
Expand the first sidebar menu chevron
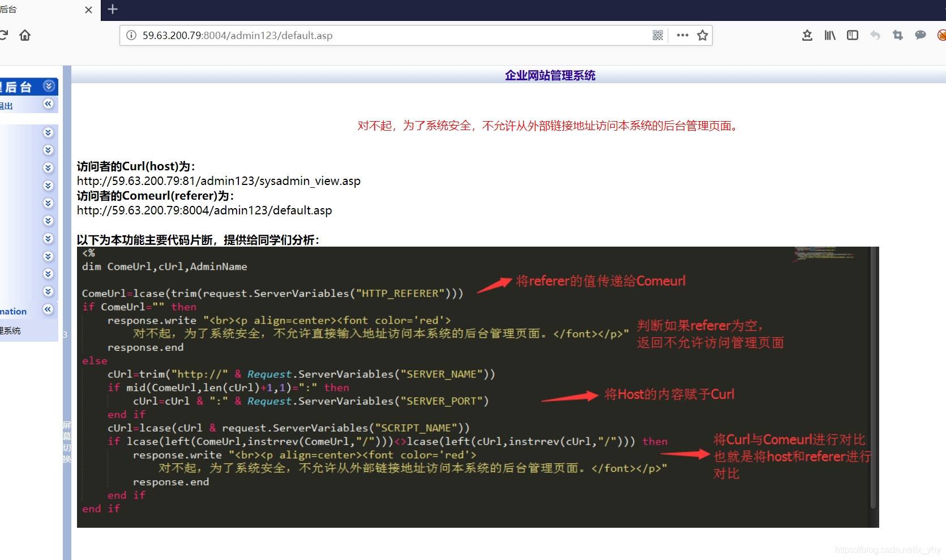pyautogui.click(x=48, y=132)
